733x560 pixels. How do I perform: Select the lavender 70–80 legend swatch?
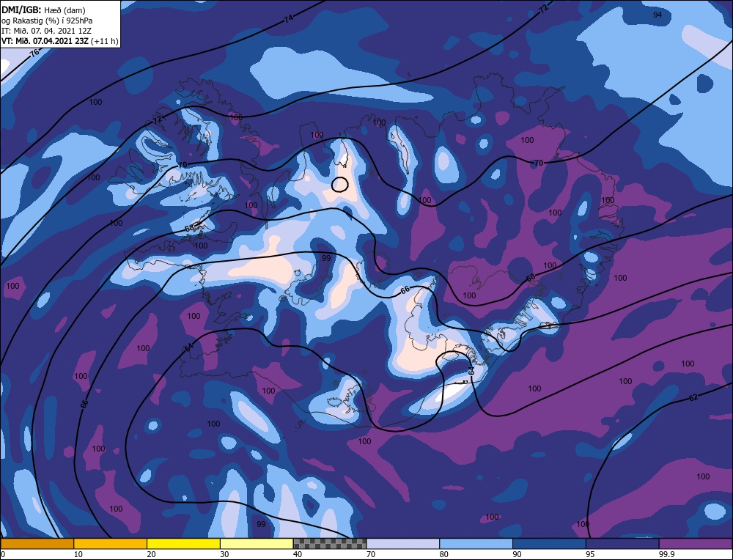(x=403, y=544)
